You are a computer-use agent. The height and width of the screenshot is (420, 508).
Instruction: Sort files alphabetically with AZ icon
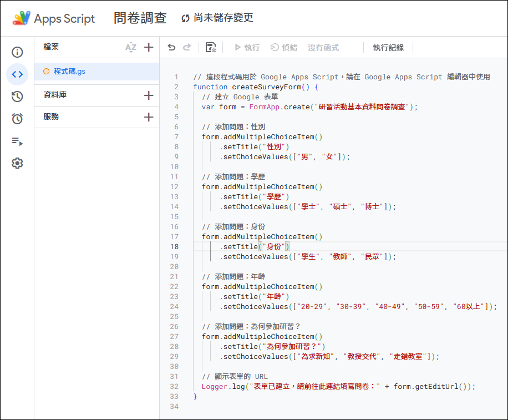click(131, 47)
